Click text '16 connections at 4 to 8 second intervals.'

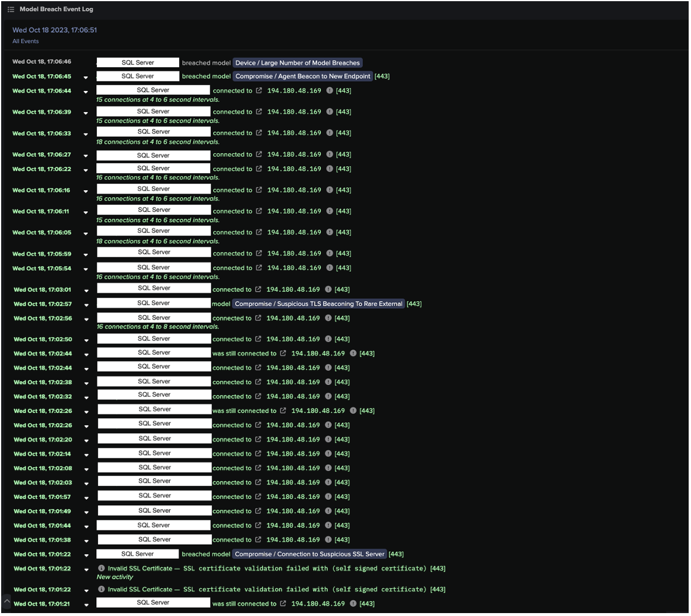click(x=158, y=327)
